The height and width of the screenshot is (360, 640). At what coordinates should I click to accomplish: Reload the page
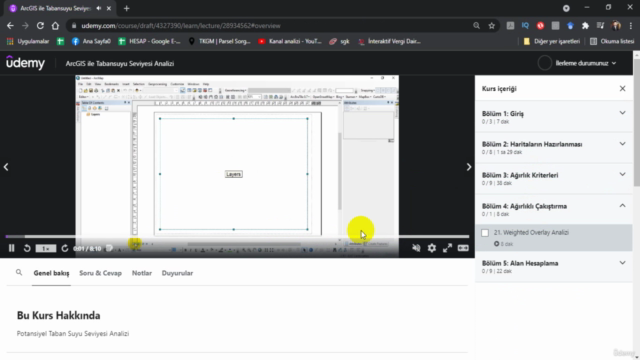tap(40, 26)
